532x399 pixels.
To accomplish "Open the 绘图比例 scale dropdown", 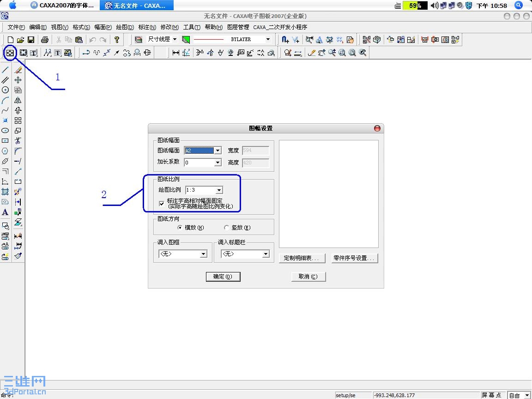I will coord(219,190).
